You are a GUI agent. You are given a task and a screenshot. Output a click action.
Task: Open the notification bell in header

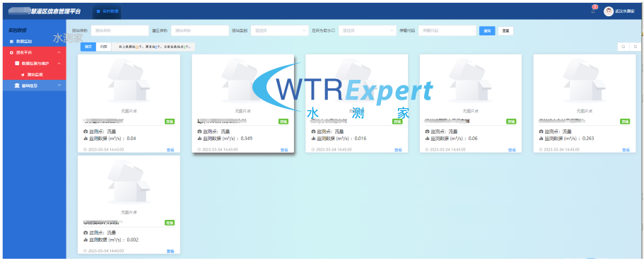(593, 11)
